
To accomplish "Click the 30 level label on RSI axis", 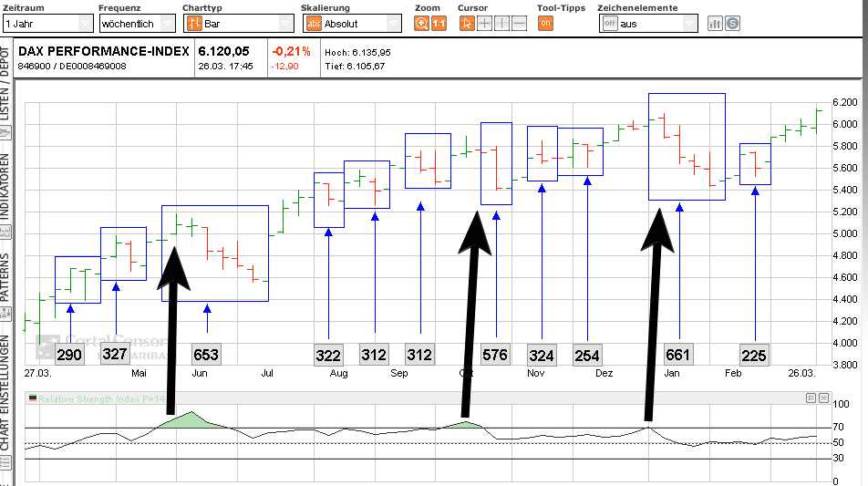I will 838,458.
